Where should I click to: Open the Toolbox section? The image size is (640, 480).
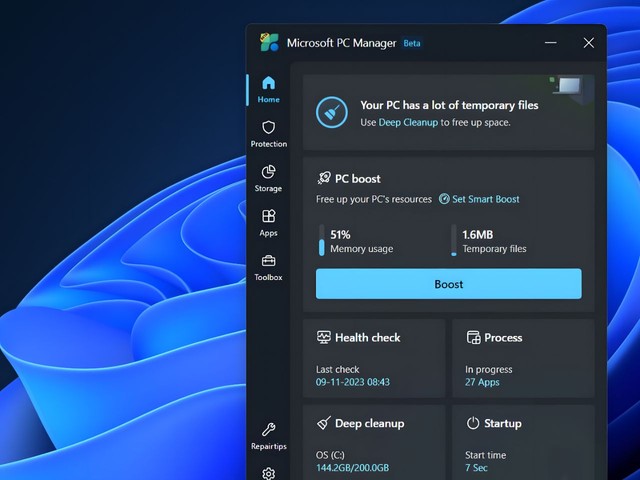[268, 267]
